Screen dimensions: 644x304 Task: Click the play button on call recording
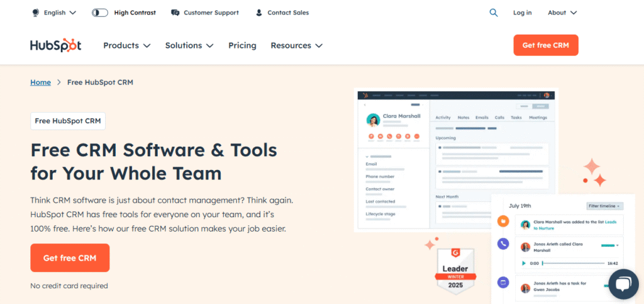pos(524,263)
